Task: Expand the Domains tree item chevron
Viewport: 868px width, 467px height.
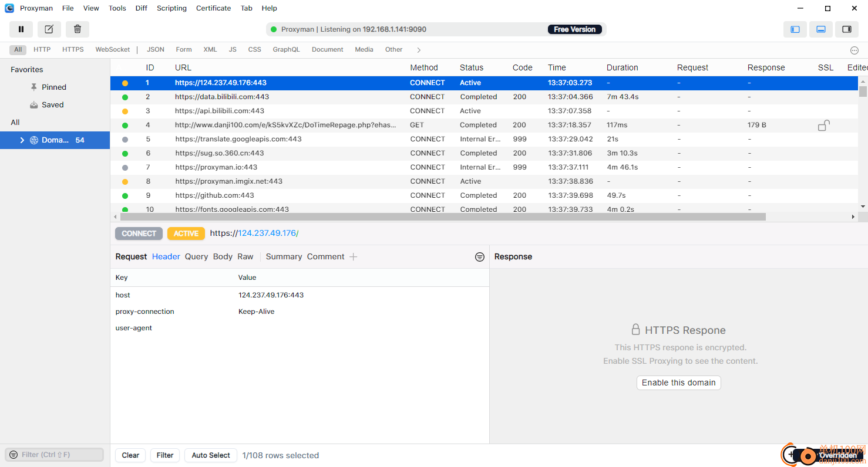Action: point(22,140)
